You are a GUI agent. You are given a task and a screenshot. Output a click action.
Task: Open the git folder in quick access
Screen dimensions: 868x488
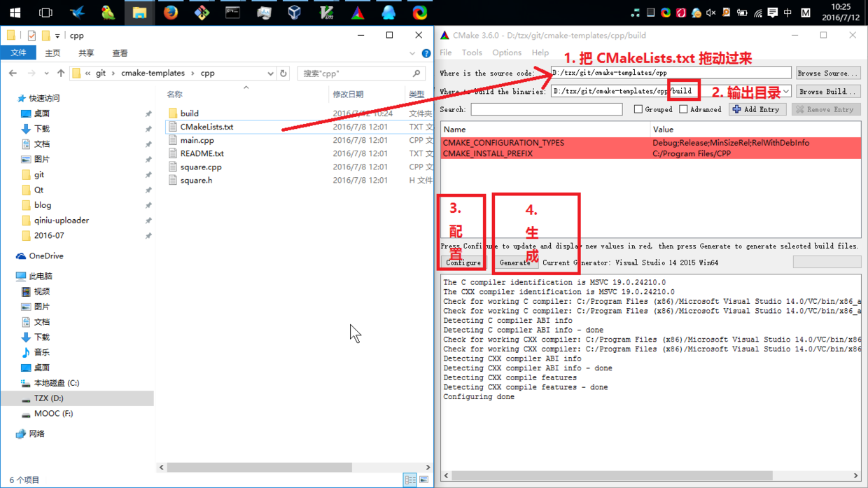[x=39, y=174]
